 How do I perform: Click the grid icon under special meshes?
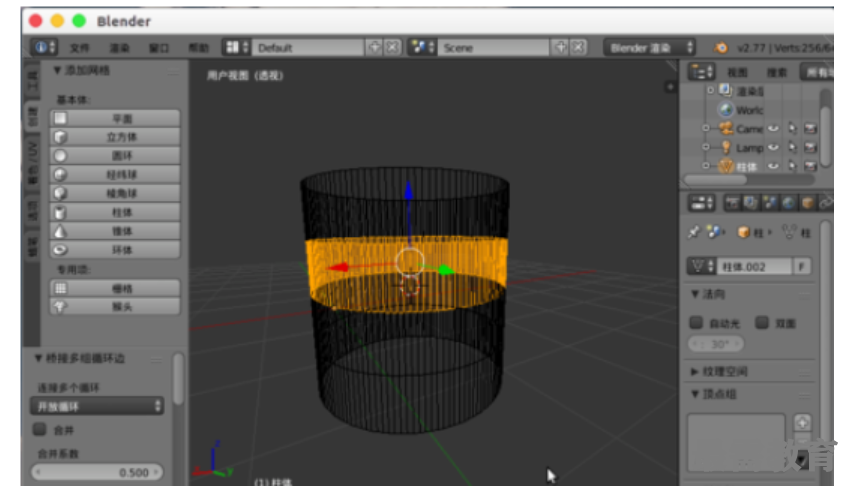61,288
